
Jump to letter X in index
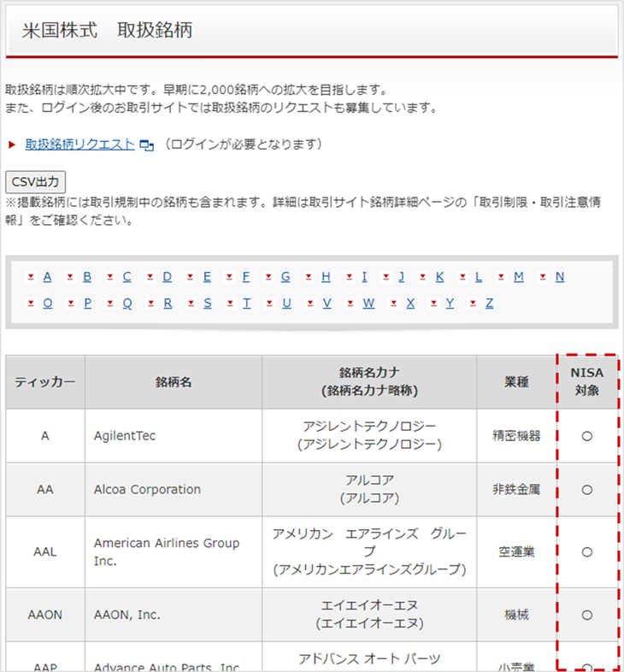[x=410, y=303]
